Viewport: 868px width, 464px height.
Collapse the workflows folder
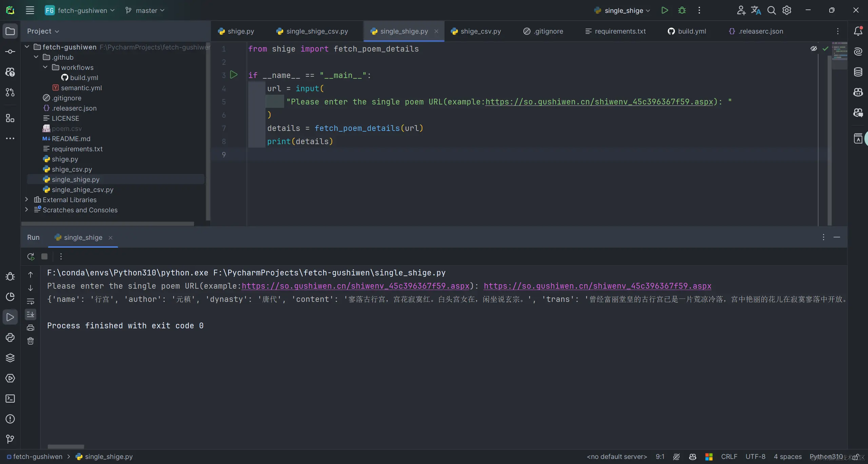[x=45, y=67]
